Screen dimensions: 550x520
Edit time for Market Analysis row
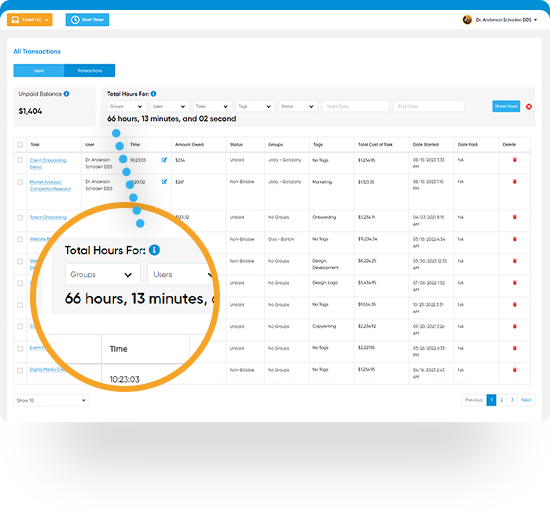(164, 181)
